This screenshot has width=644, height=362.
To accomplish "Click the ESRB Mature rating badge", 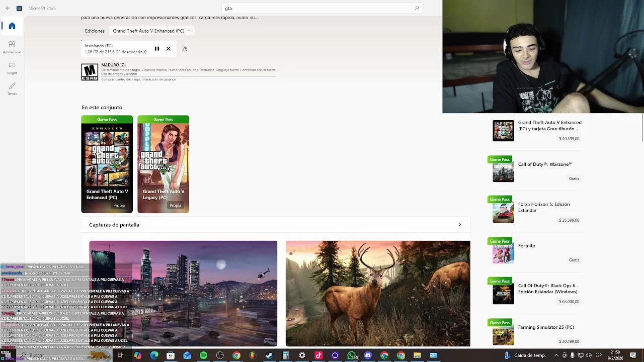I will click(90, 72).
